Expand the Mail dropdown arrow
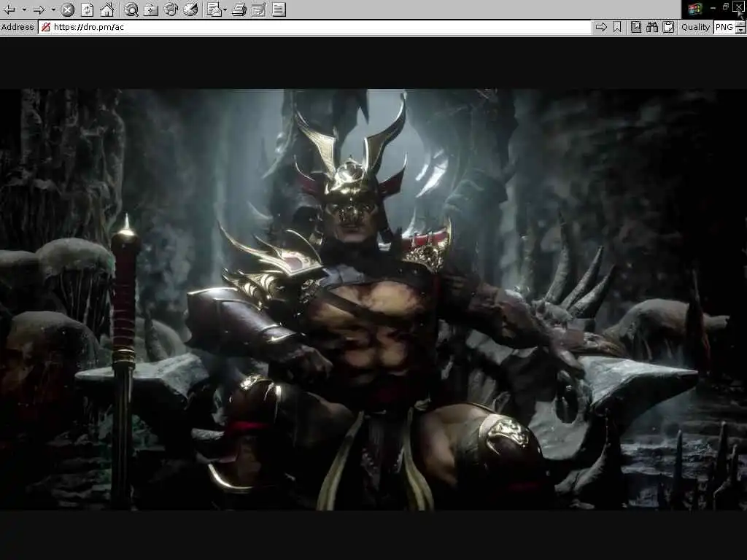 [225, 9]
